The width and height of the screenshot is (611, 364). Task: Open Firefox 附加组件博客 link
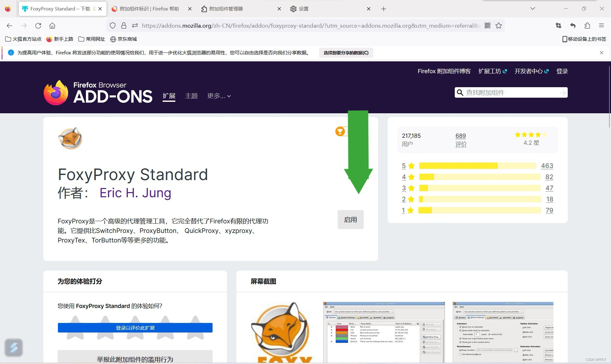[444, 71]
